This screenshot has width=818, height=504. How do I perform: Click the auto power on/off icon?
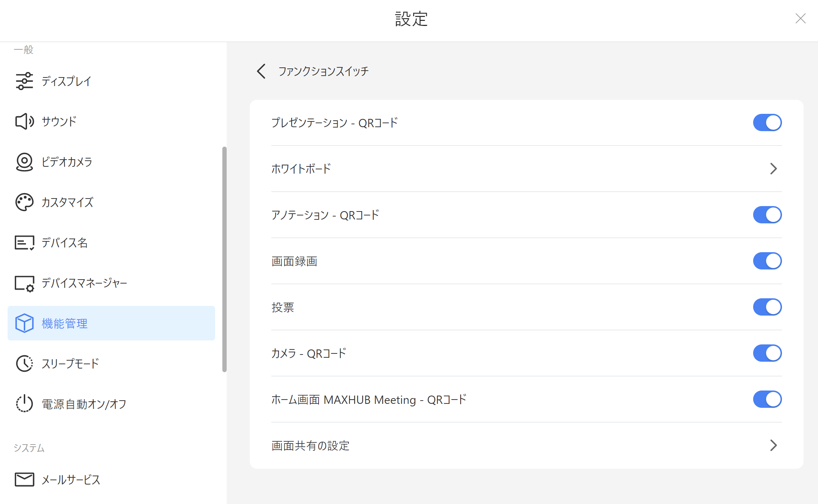[x=24, y=404]
